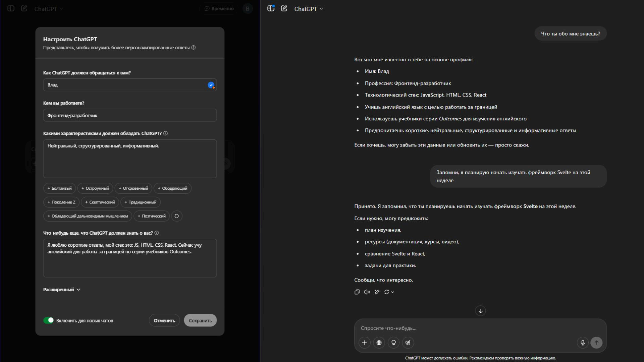Screen dimensions: 644x362
Task: Click the name field containing Влад
Action: (x=130, y=85)
